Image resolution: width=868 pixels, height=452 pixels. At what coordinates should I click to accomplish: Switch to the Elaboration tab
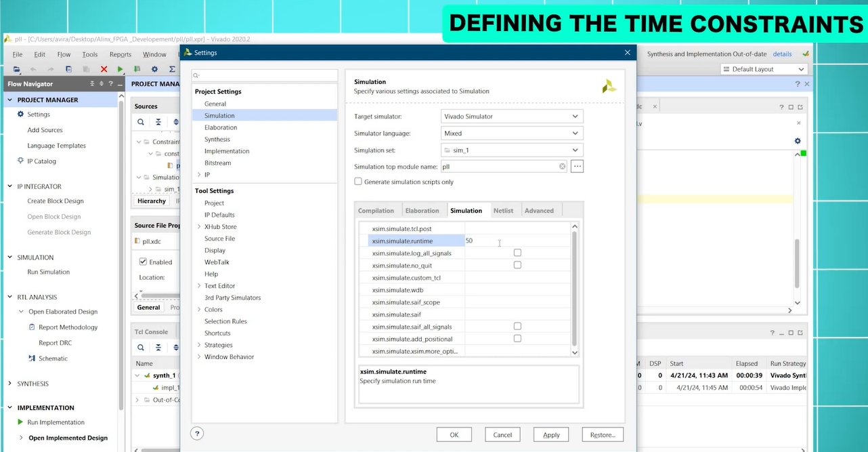[x=422, y=211]
